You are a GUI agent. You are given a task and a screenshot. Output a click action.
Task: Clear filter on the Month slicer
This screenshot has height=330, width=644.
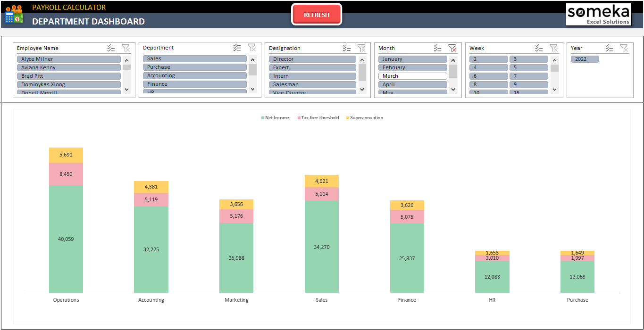point(452,48)
